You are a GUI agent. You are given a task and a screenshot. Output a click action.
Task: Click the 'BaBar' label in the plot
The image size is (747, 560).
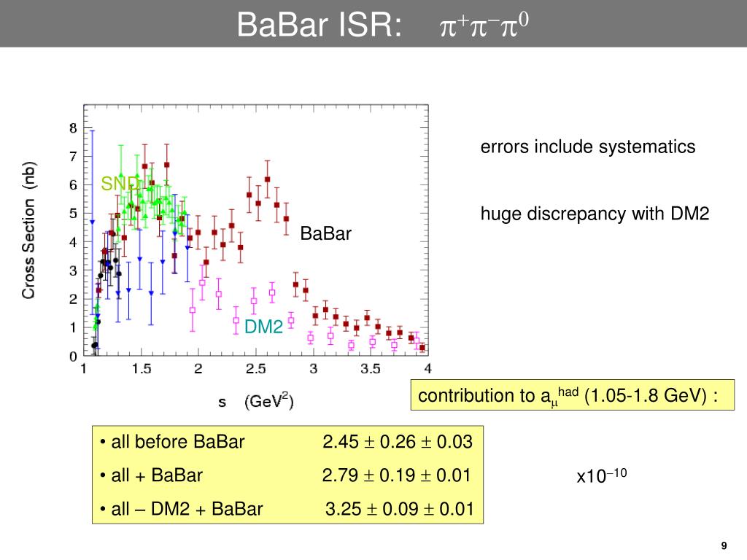(326, 233)
